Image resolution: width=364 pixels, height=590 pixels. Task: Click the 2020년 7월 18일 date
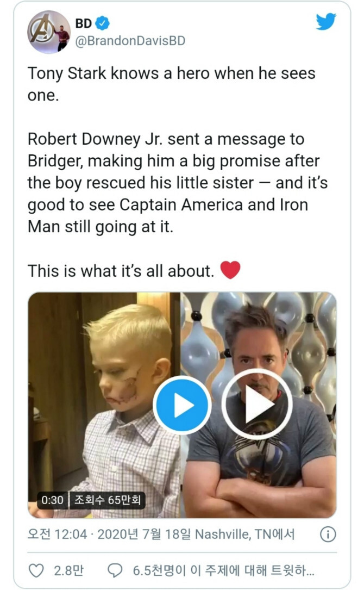click(143, 535)
